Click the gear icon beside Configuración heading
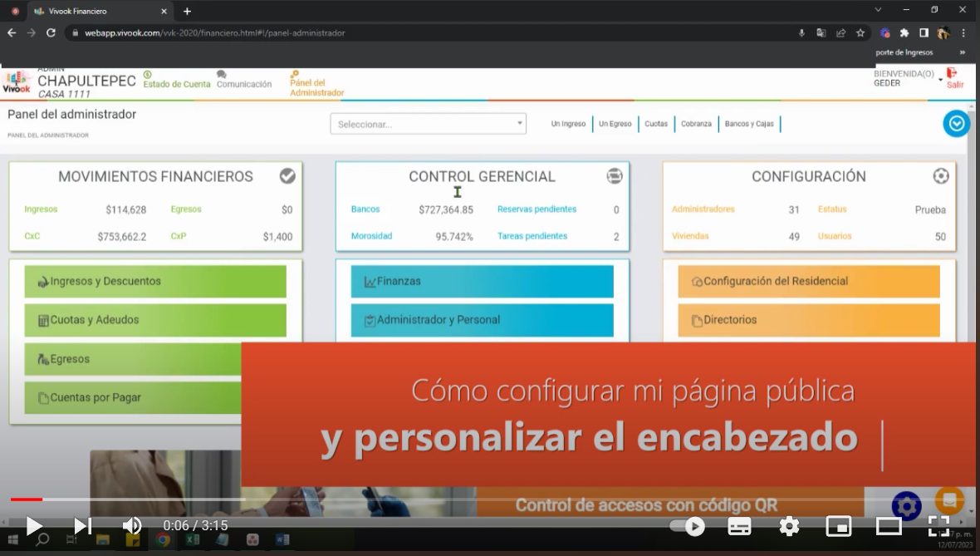 coord(941,176)
